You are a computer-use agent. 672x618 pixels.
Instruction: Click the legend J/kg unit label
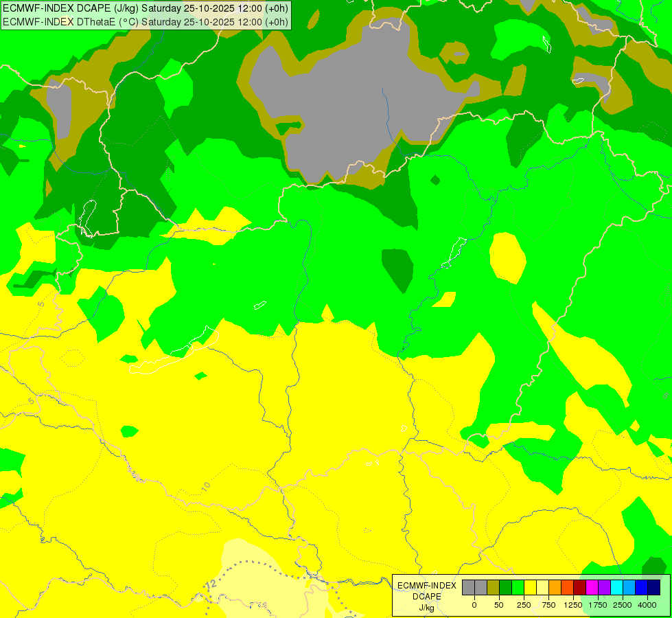click(x=427, y=608)
